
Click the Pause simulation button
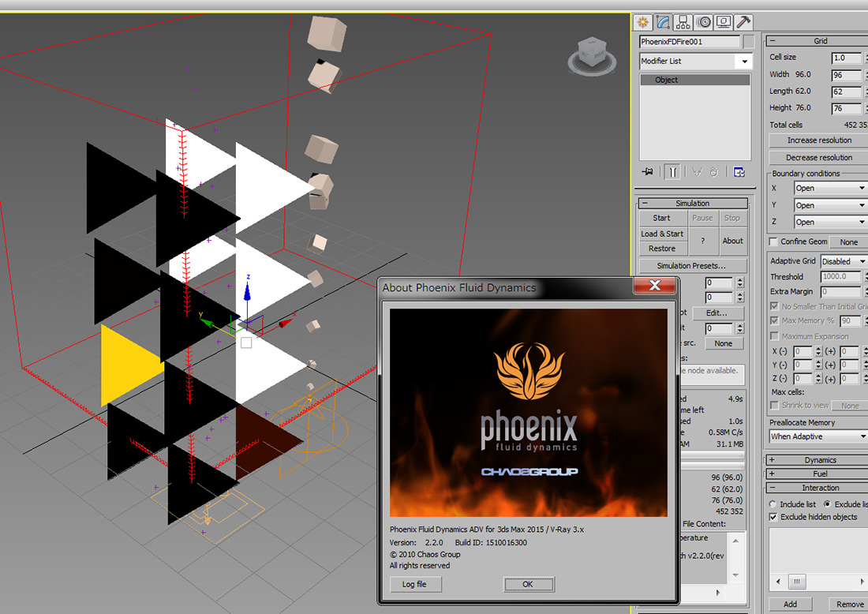tap(702, 218)
